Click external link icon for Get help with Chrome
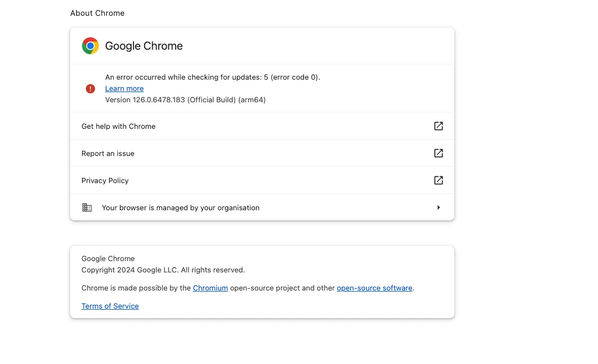 (x=439, y=126)
